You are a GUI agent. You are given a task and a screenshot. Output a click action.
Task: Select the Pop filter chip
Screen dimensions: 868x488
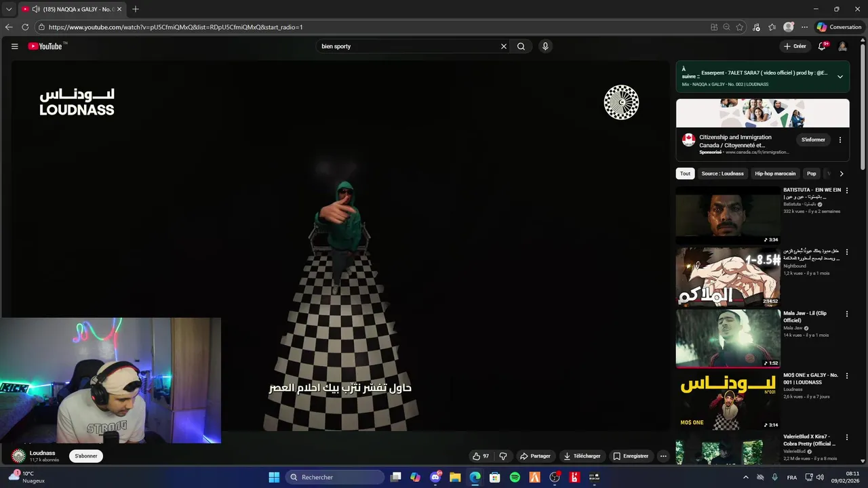[812, 174]
